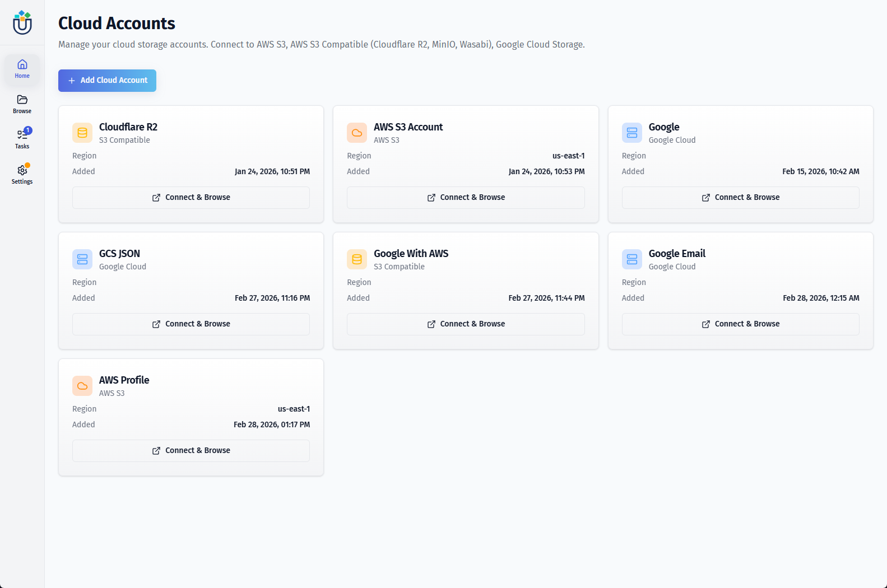This screenshot has height=588, width=887.
Task: Open the Home section in the sidebar
Action: pos(22,69)
